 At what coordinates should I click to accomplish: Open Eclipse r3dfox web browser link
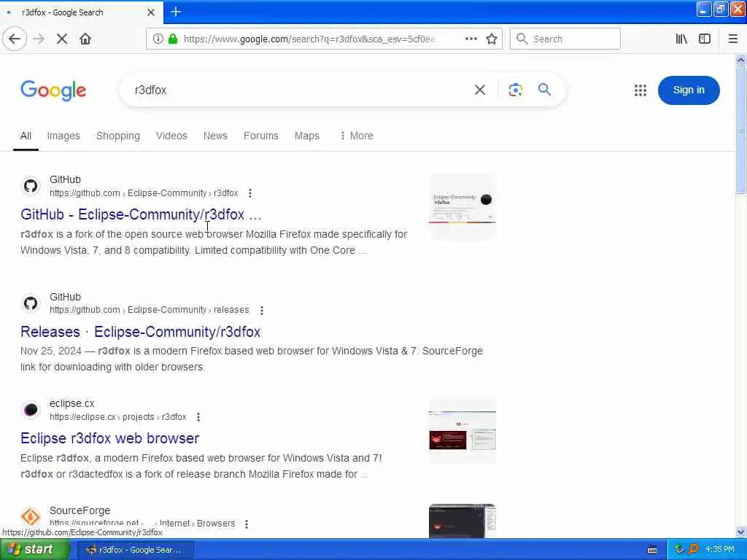click(110, 438)
